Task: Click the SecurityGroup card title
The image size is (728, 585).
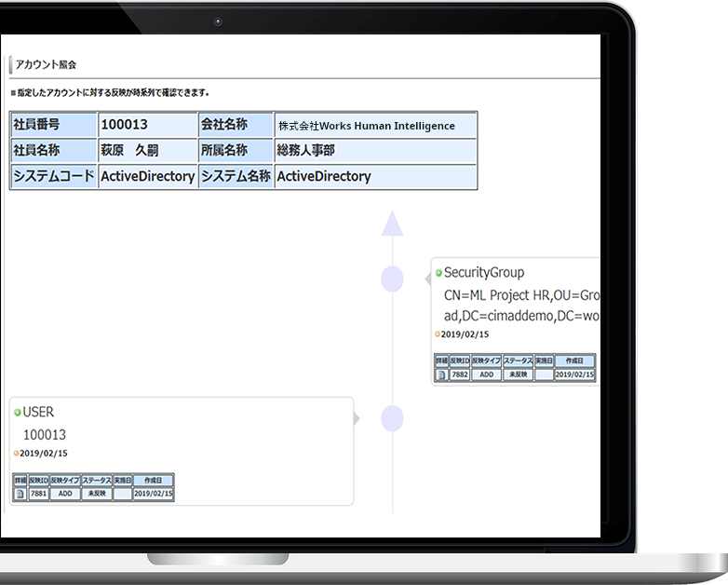Action: (484, 273)
